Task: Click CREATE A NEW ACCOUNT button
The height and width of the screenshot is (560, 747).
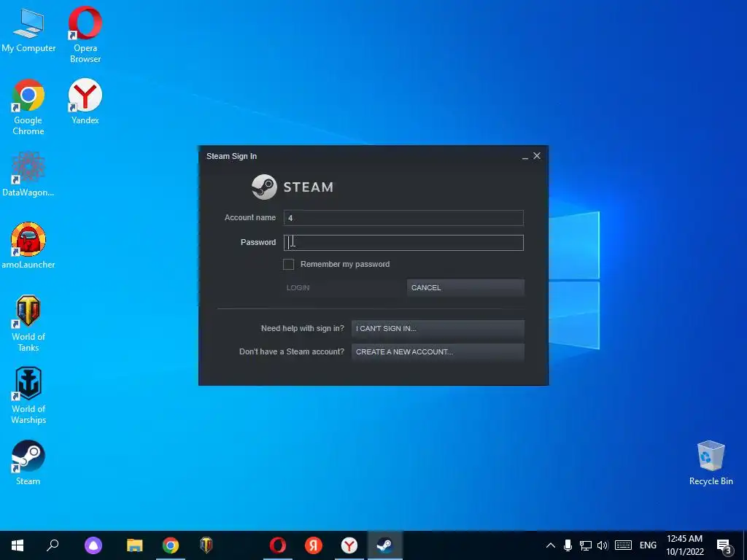Action: coord(438,352)
